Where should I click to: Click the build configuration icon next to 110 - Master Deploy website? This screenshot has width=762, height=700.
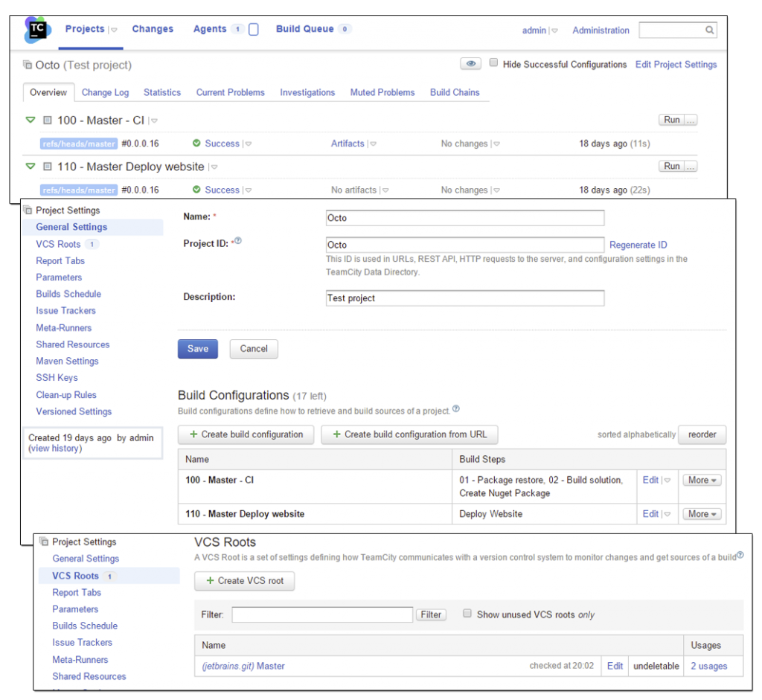(47, 167)
